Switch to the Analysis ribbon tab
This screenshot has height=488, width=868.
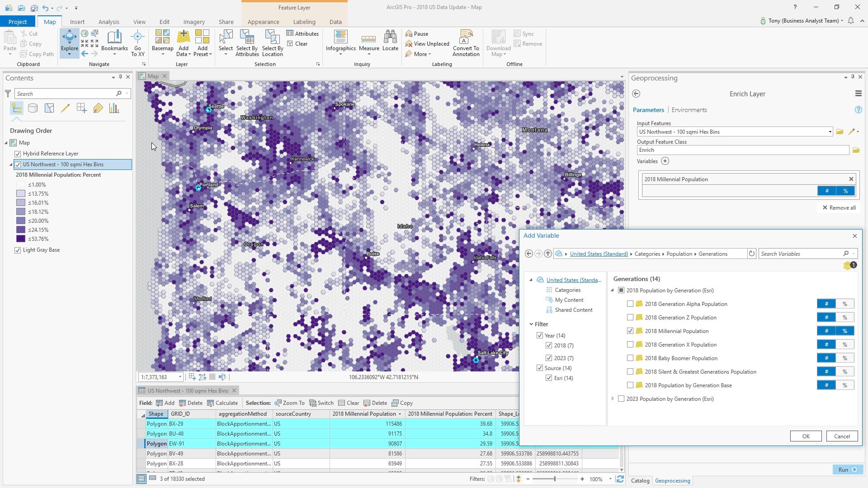pyautogui.click(x=108, y=22)
